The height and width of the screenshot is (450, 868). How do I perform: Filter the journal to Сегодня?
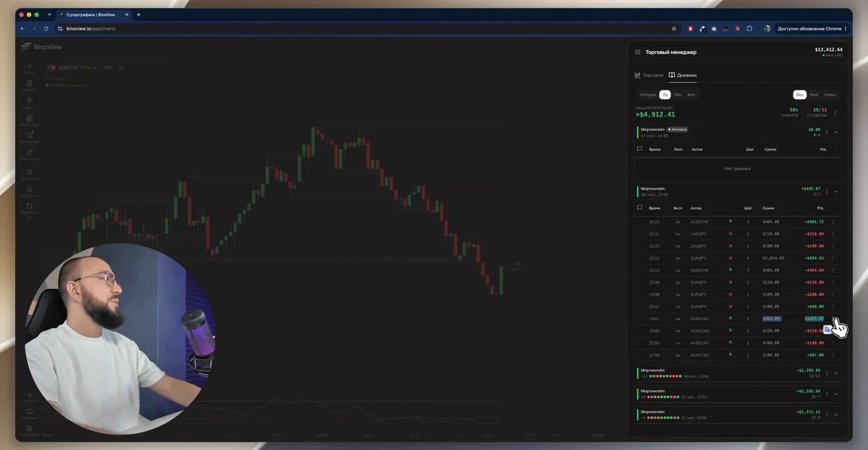[x=648, y=95]
